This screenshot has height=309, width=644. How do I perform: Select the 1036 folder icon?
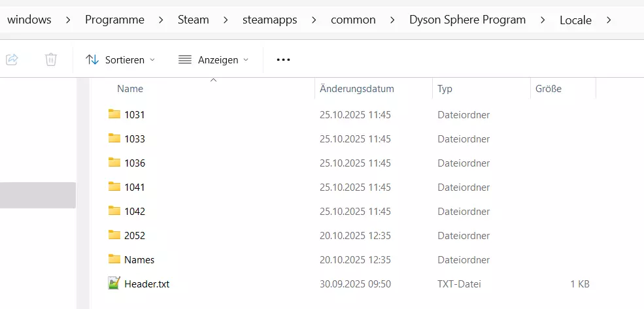(114, 163)
